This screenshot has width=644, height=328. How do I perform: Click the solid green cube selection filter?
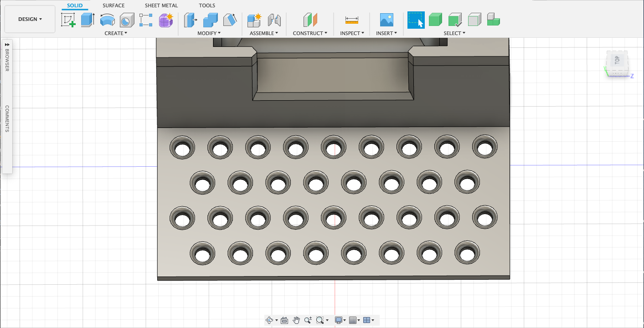click(x=435, y=20)
